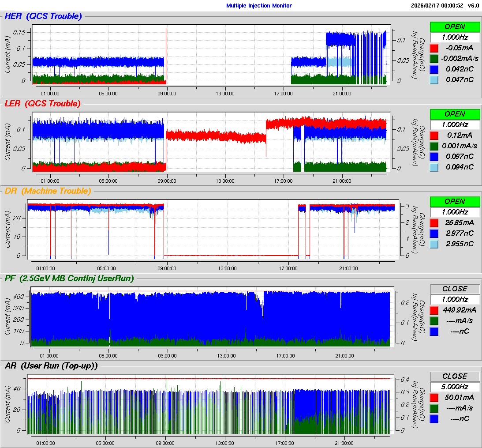482x448 pixels.
Task: Select the LER light blue charge swatch
Action: pyautogui.click(x=434, y=167)
